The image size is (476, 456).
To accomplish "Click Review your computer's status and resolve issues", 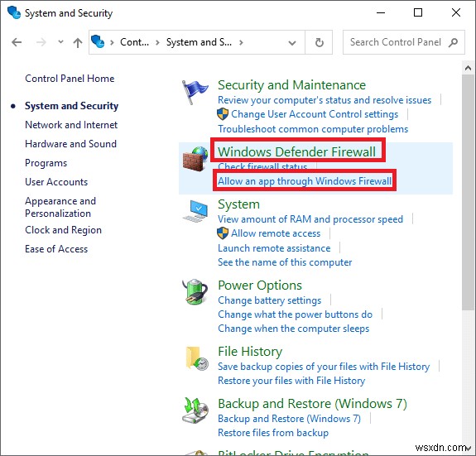I will [x=325, y=100].
